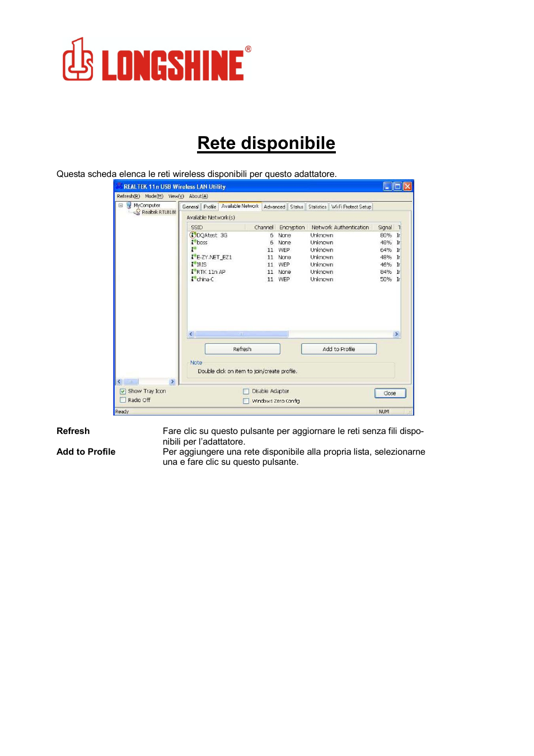Enable the Windows Zero Config checkbox
This screenshot has width=534, height=756.
tap(246, 401)
